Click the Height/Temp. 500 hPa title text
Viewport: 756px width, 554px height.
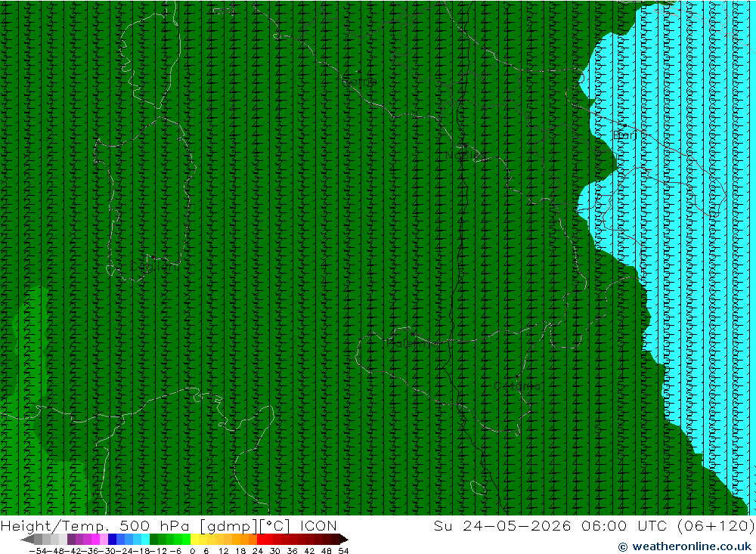[x=95, y=525]
